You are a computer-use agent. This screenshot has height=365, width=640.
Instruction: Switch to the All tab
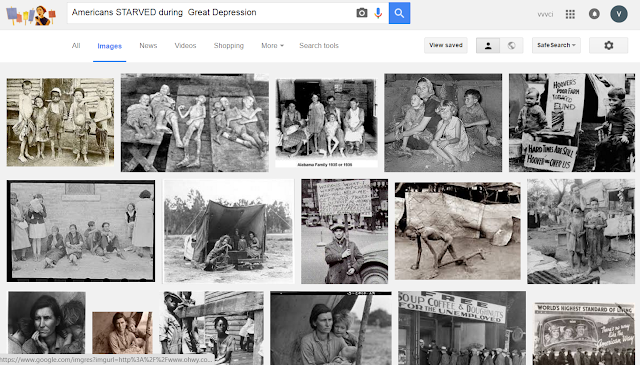[76, 46]
